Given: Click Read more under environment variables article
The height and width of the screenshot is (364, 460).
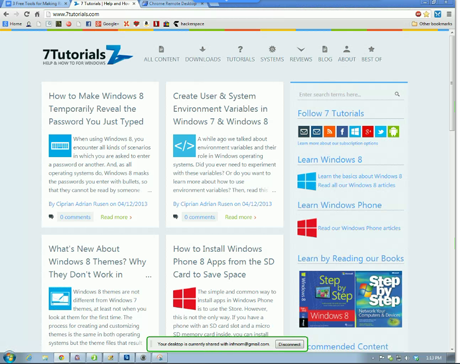Looking at the screenshot, I should point(241,217).
